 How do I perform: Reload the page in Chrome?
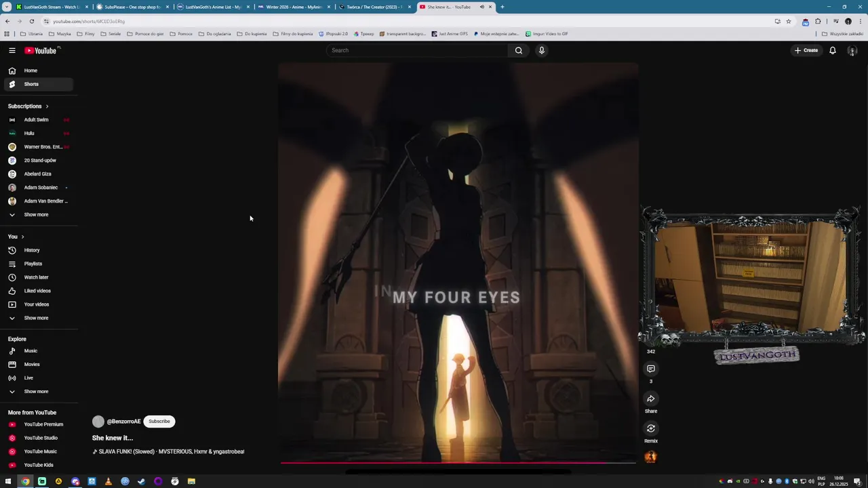pos(31,22)
